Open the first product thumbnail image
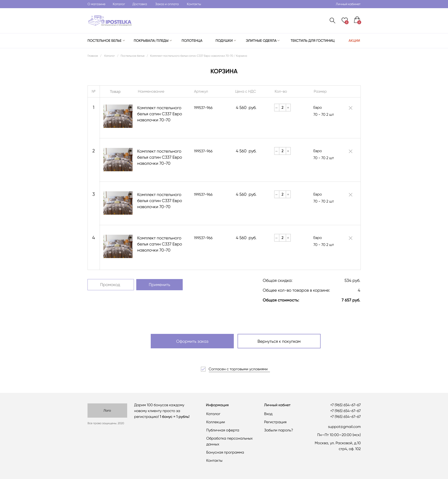Screen dimensions: 448x479 [x=118, y=116]
